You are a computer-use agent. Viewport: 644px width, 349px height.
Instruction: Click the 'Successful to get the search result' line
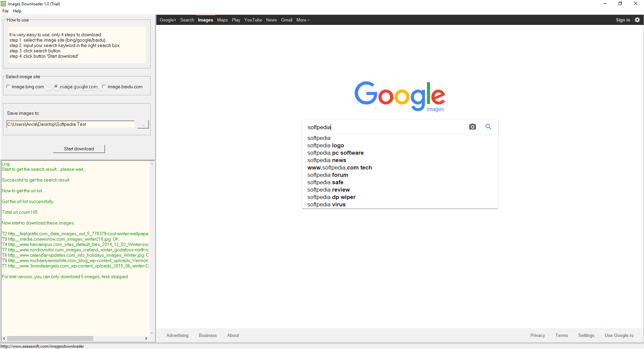coord(36,180)
